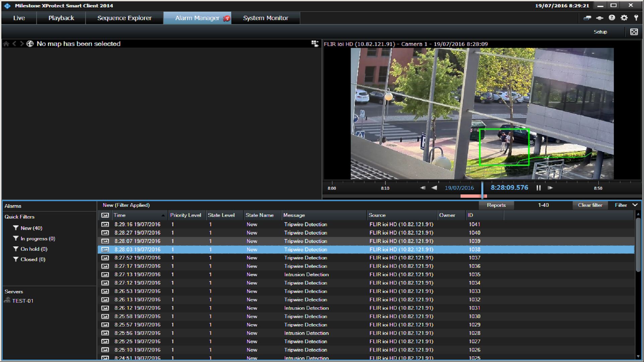The width and height of the screenshot is (644, 362).
Task: Open the map overview grid icon
Action: point(315,44)
